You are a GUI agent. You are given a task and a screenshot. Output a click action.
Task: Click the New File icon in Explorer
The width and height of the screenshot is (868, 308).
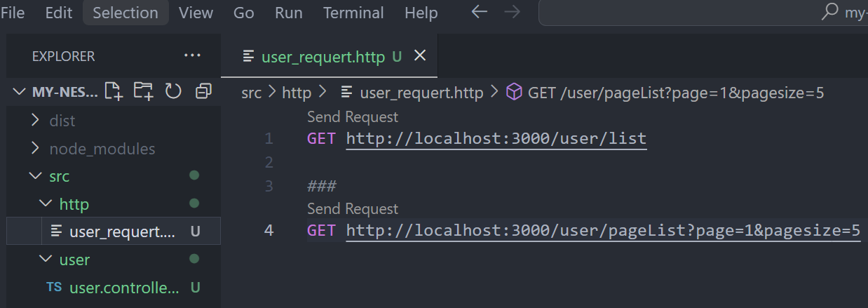coord(114,91)
